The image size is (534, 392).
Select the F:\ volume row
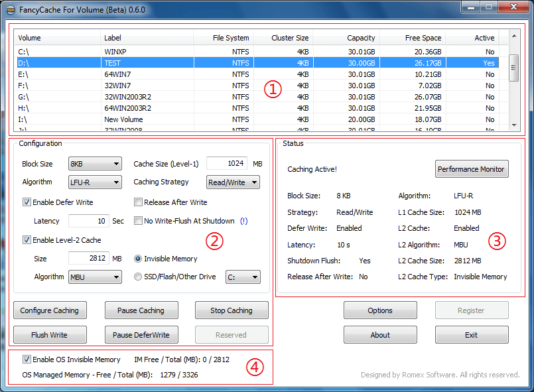click(258, 86)
